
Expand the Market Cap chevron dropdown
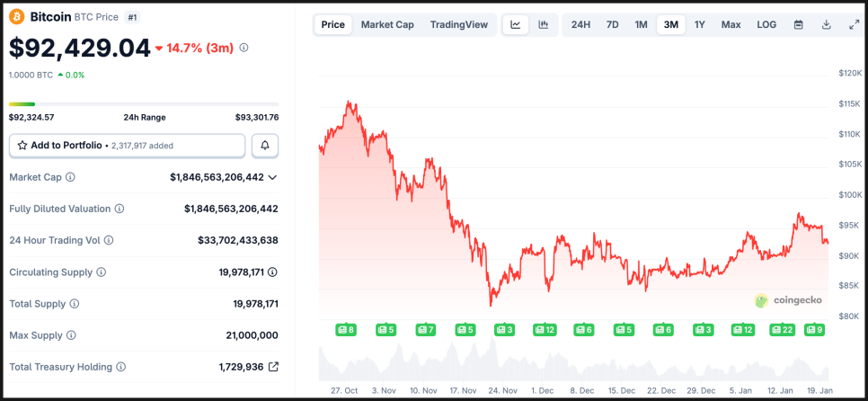272,177
